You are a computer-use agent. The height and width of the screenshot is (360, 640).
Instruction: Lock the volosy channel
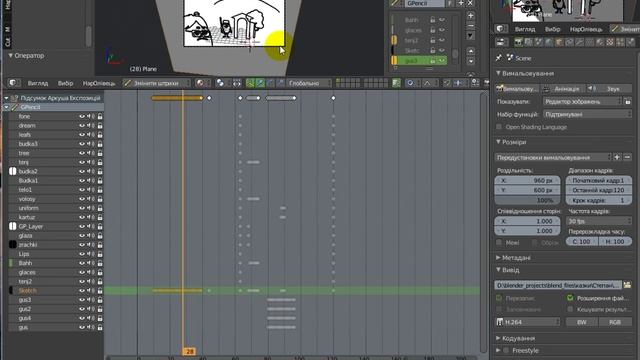point(100,199)
